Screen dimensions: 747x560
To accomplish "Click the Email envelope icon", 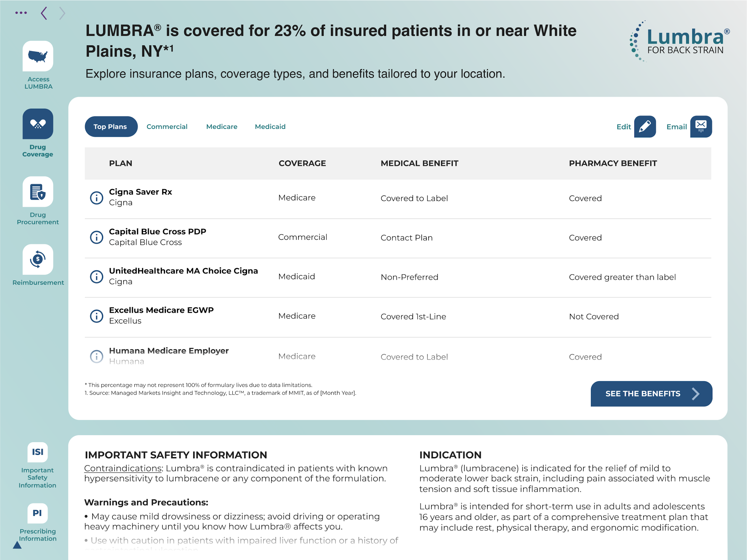I will pyautogui.click(x=701, y=127).
